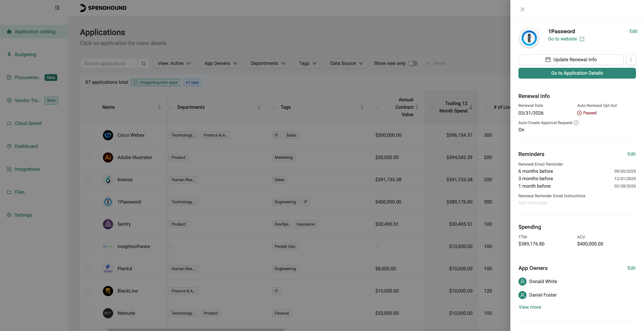
Task: Sort by the Name column arrows
Action: pos(159,107)
